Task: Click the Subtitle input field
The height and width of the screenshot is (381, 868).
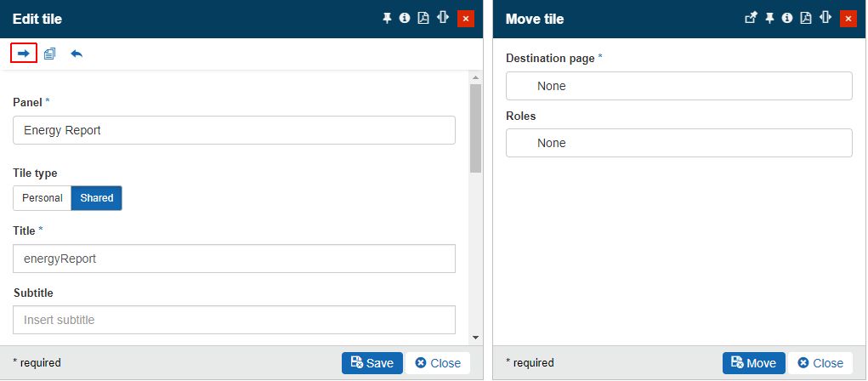Action: tap(234, 320)
